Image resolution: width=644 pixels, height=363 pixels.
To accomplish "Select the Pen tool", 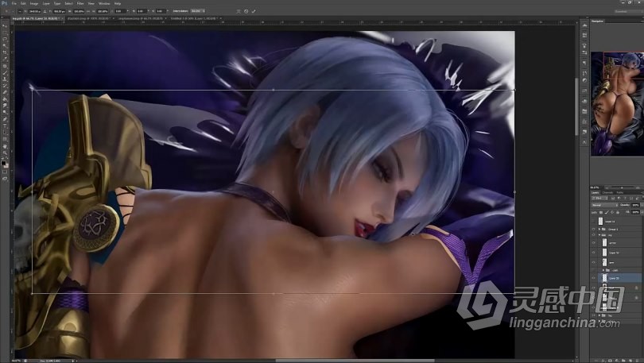I will 5,119.
